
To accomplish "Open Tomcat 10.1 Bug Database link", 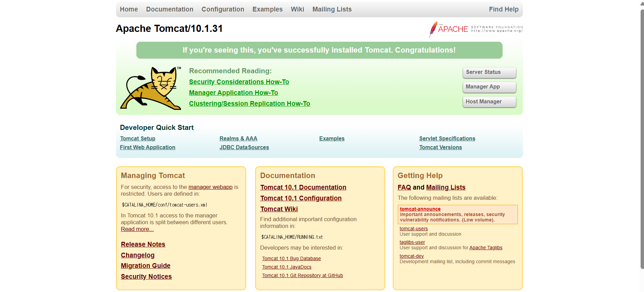I will (x=291, y=258).
